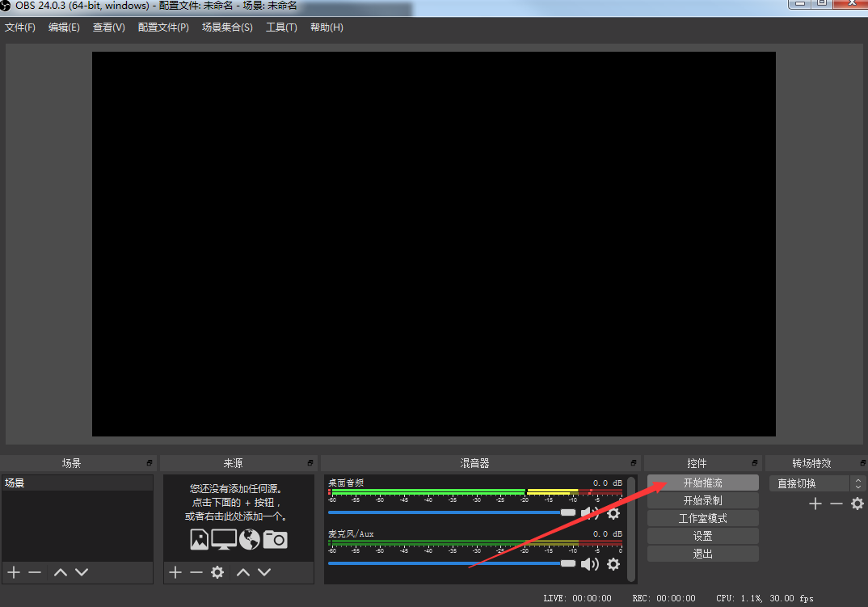Enable 工作室模式 studio mode

[703, 518]
